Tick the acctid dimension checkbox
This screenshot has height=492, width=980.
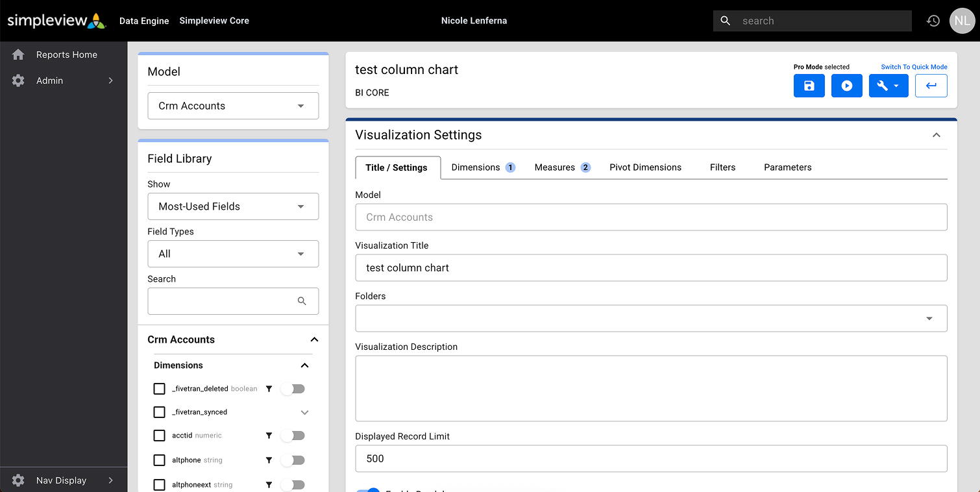(x=159, y=436)
